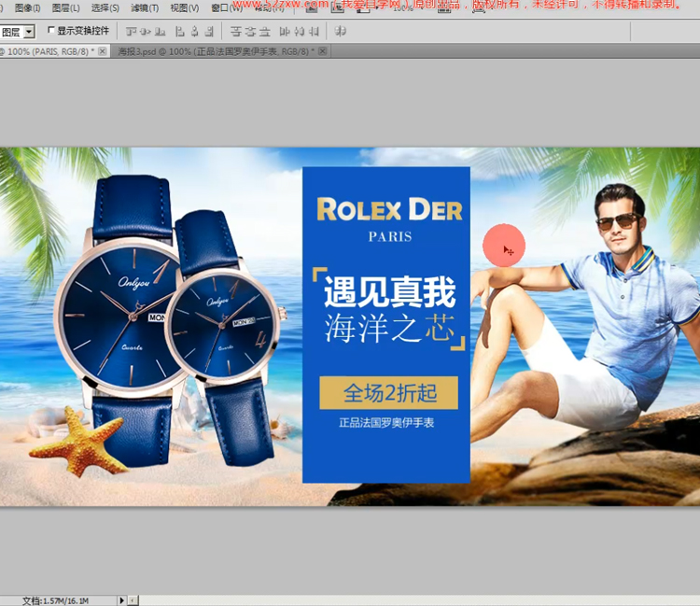
Task: Open the 滤镜(T) menu
Action: point(145,7)
